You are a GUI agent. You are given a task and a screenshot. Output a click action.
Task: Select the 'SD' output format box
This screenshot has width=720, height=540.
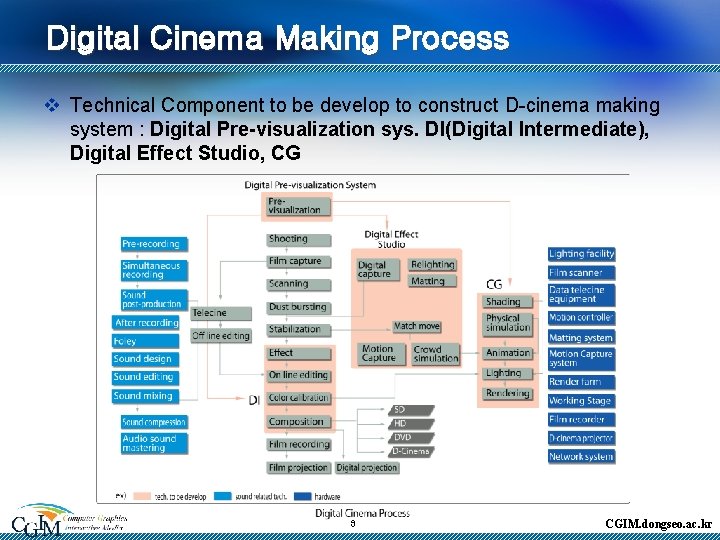411,410
